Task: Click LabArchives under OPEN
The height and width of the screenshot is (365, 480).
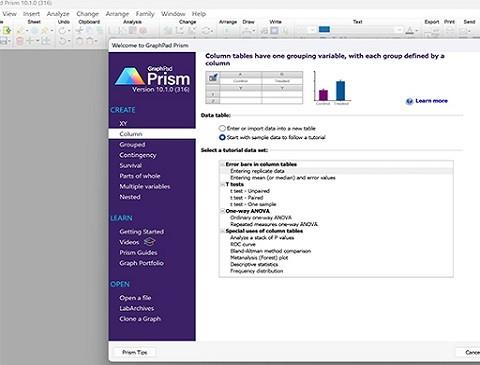Action: [x=137, y=308]
